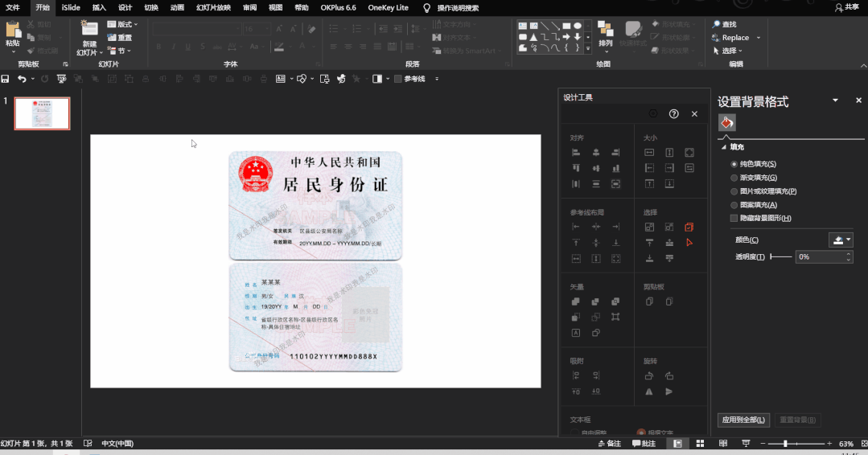Viewport: 868px width, 455px height.
Task: Toggle 备注 notes in status bar
Action: click(610, 444)
